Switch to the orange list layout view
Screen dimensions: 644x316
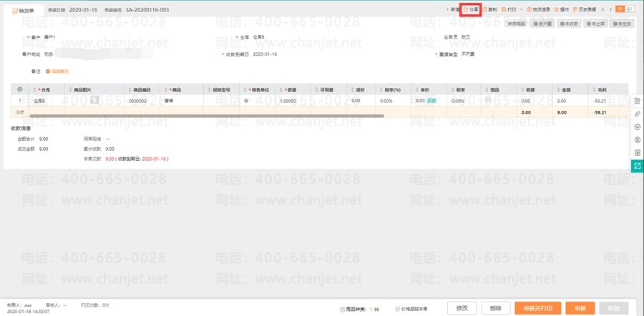coord(620,9)
